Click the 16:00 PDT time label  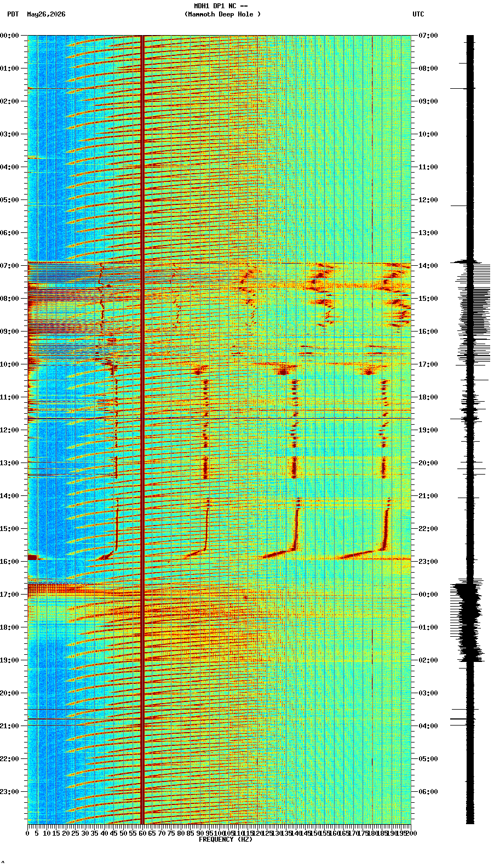click(x=9, y=562)
